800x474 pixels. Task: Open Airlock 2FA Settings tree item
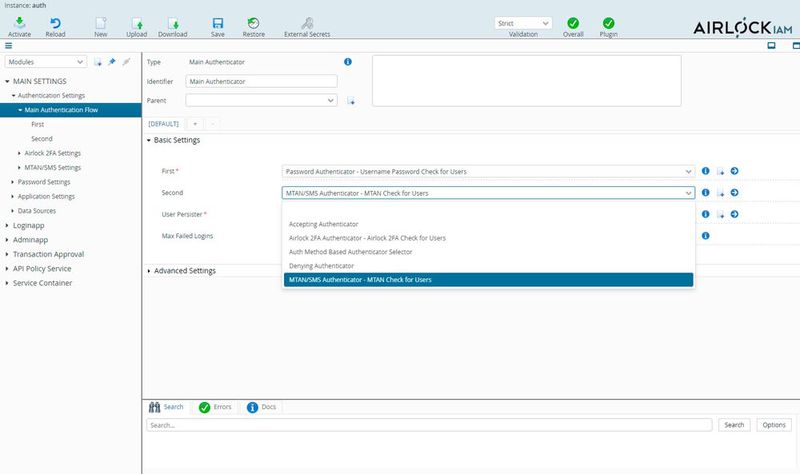point(53,153)
